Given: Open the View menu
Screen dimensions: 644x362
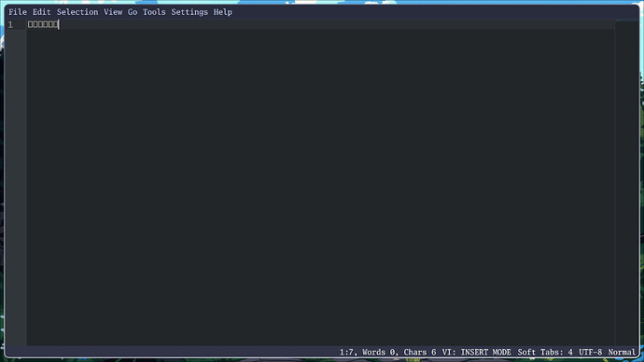Looking at the screenshot, I should tap(113, 12).
